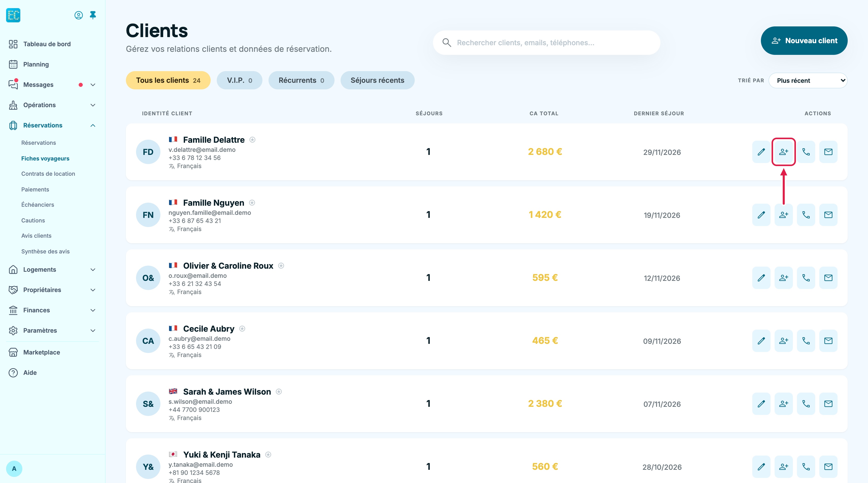Open Paiements submenu link
Image resolution: width=868 pixels, height=483 pixels.
click(x=35, y=189)
